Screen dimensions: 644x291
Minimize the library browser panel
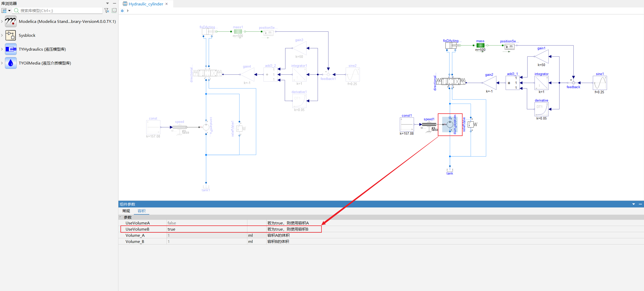click(115, 3)
